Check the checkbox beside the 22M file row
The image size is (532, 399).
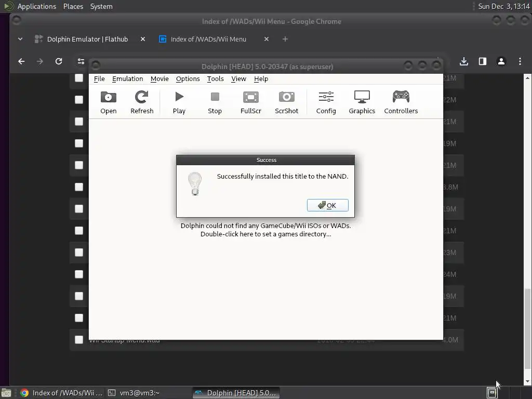click(x=79, y=100)
